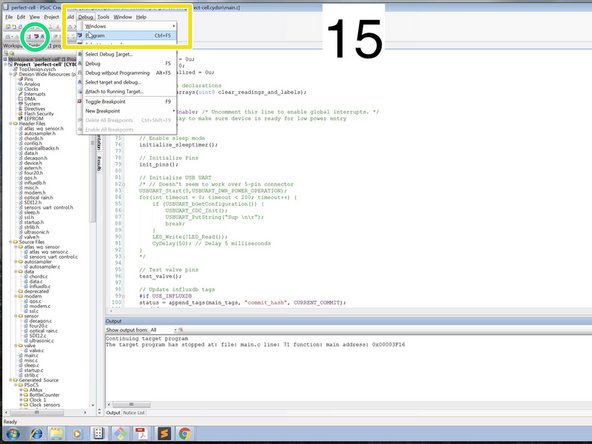
Task: Choose Program from the Debug menu
Action: coord(126,35)
